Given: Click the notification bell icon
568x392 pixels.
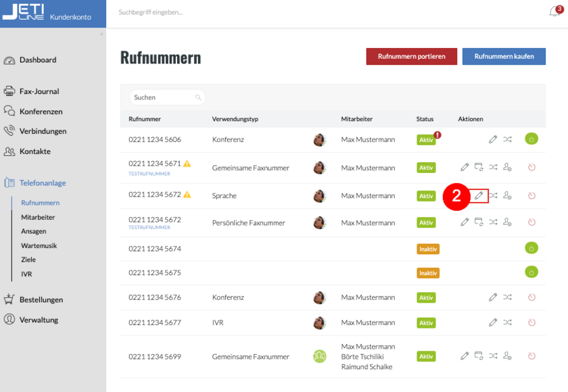Looking at the screenshot, I should coord(555,12).
